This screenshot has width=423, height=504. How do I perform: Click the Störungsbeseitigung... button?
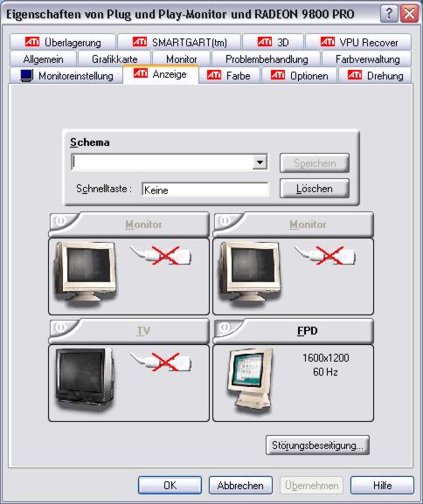pyautogui.click(x=317, y=445)
